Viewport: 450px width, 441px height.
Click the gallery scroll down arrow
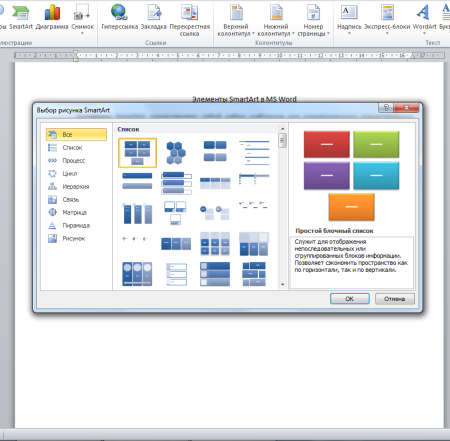click(x=283, y=284)
